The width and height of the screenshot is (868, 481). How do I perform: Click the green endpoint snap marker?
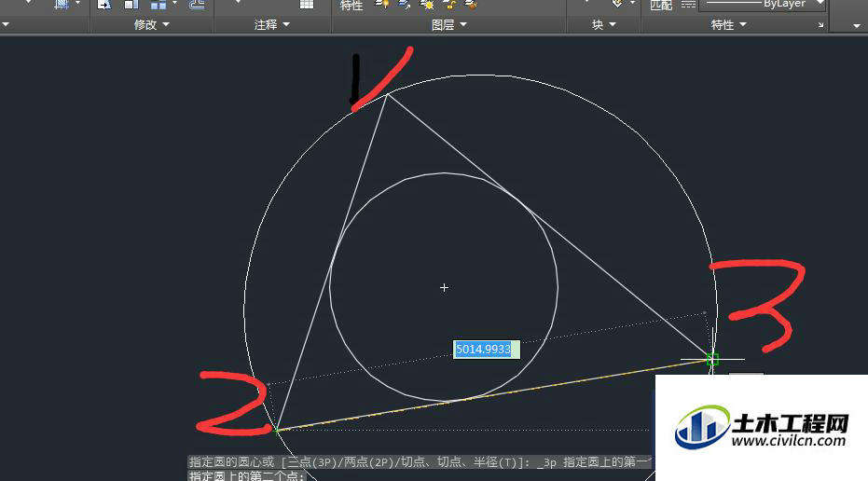[712, 360]
